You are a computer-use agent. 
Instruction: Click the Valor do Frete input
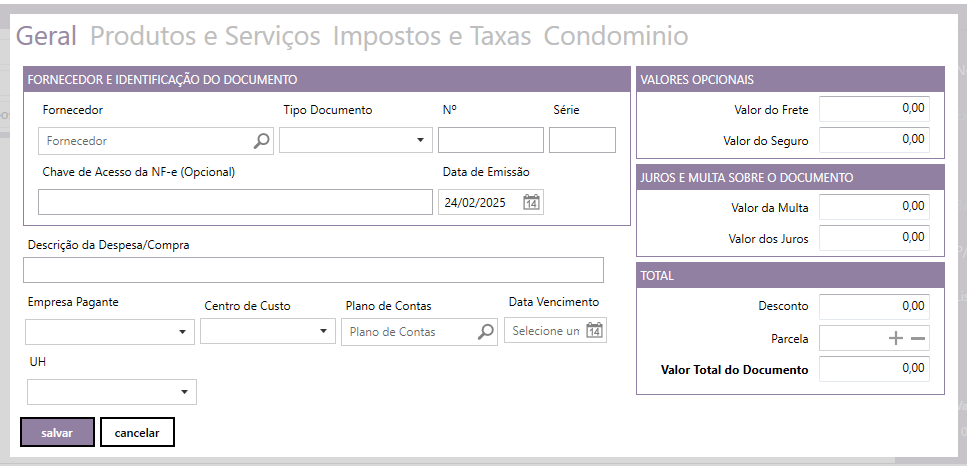point(874,110)
